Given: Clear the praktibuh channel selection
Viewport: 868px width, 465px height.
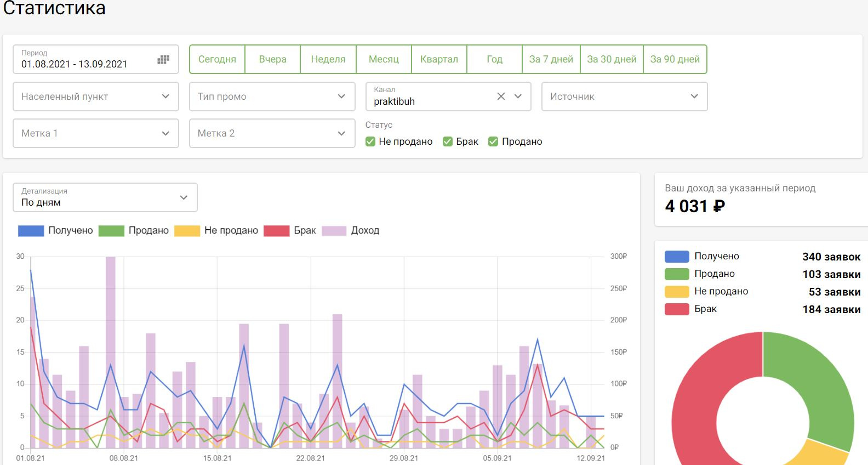Looking at the screenshot, I should (x=501, y=97).
